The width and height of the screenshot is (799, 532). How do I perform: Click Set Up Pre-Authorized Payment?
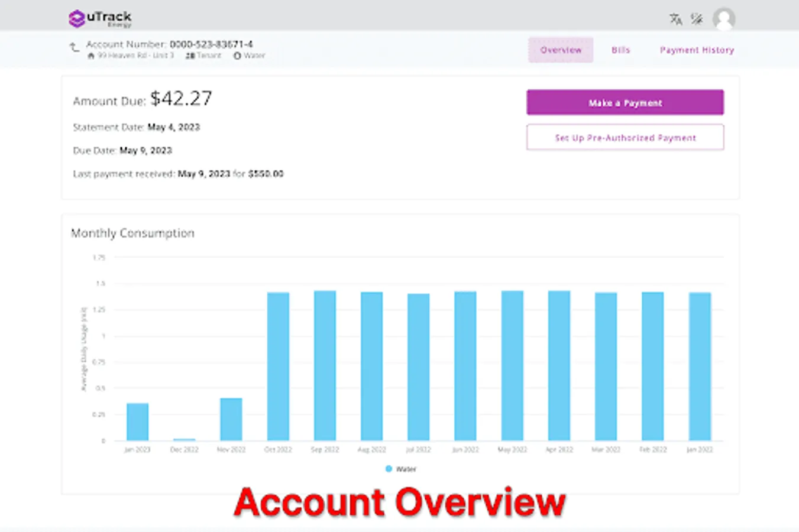[625, 137]
